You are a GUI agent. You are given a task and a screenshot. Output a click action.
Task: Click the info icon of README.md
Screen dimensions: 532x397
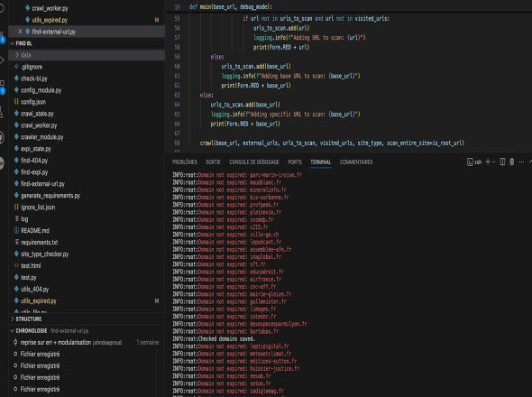pos(16,231)
